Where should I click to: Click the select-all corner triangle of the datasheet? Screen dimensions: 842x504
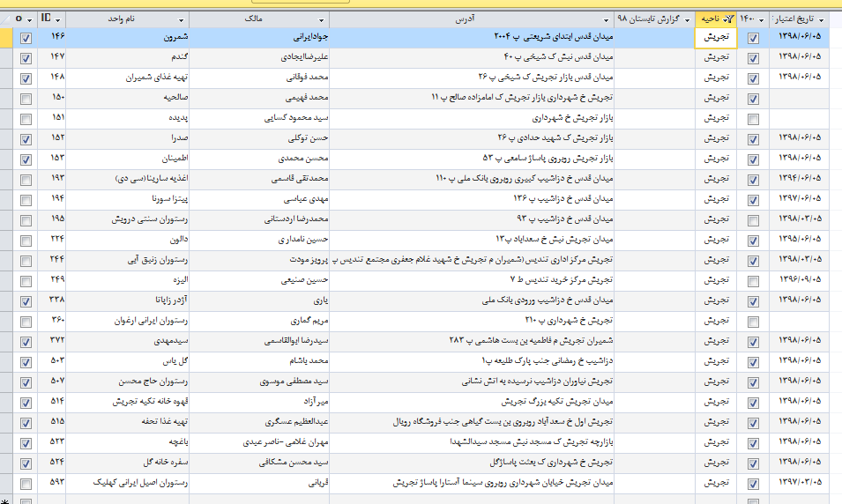[x=6, y=19]
